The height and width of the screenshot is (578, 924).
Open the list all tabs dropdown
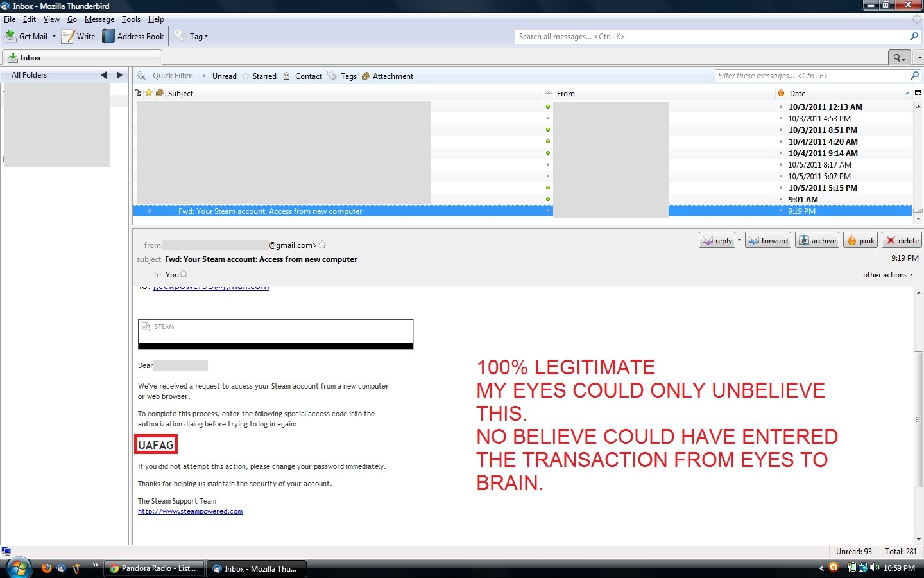tap(919, 58)
